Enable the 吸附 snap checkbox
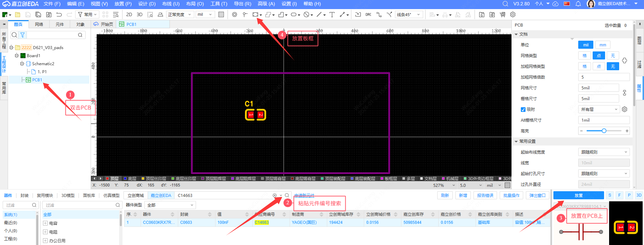The height and width of the screenshot is (245, 644). click(523, 109)
